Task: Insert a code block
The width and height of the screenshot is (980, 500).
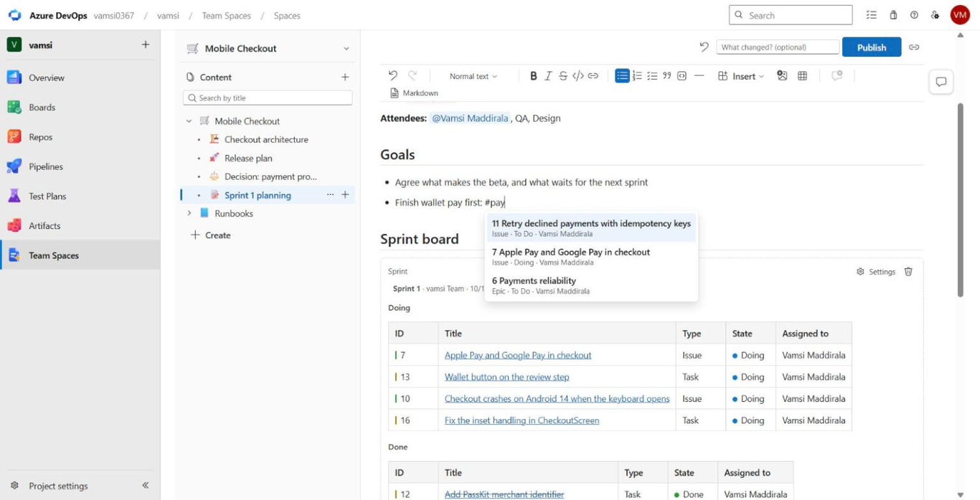Action: 682,76
